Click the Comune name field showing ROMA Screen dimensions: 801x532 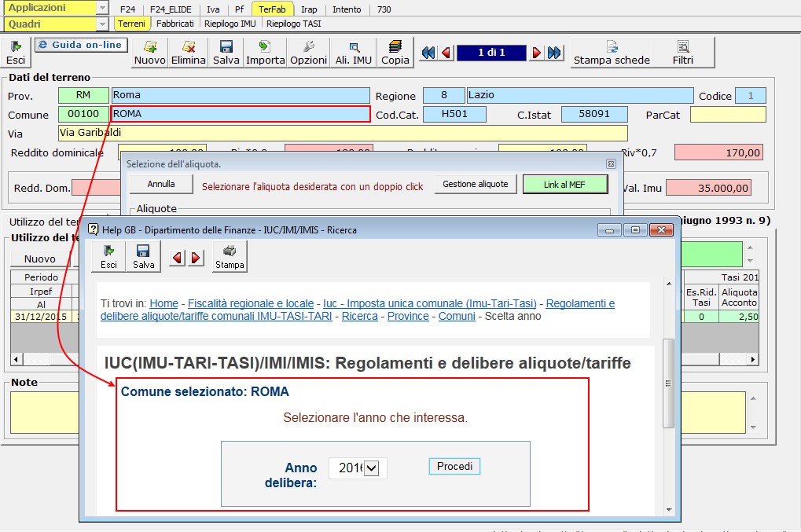click(241, 114)
